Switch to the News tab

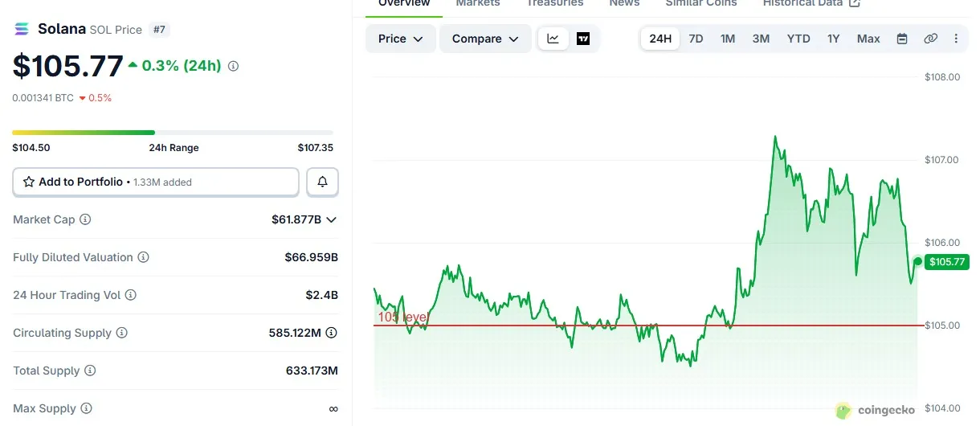[x=624, y=4]
